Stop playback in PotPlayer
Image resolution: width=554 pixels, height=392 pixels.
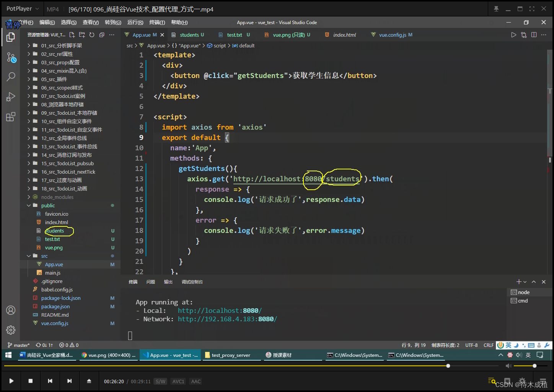coord(31,381)
